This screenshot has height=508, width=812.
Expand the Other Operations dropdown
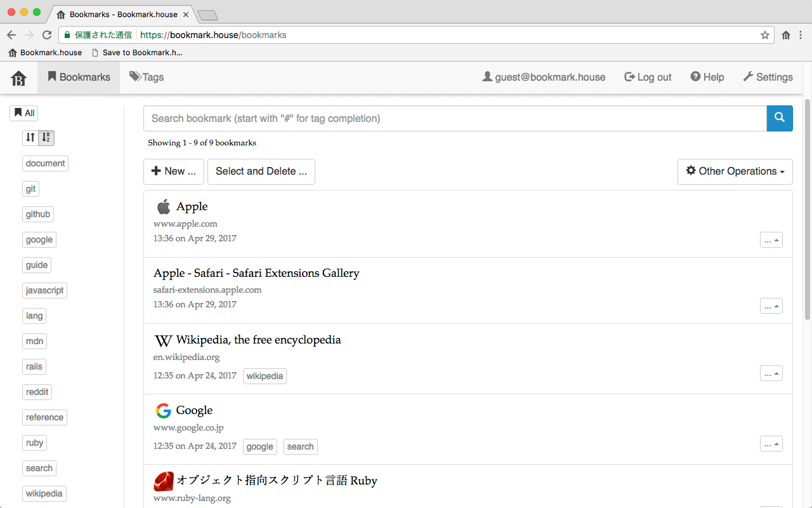[x=735, y=171]
